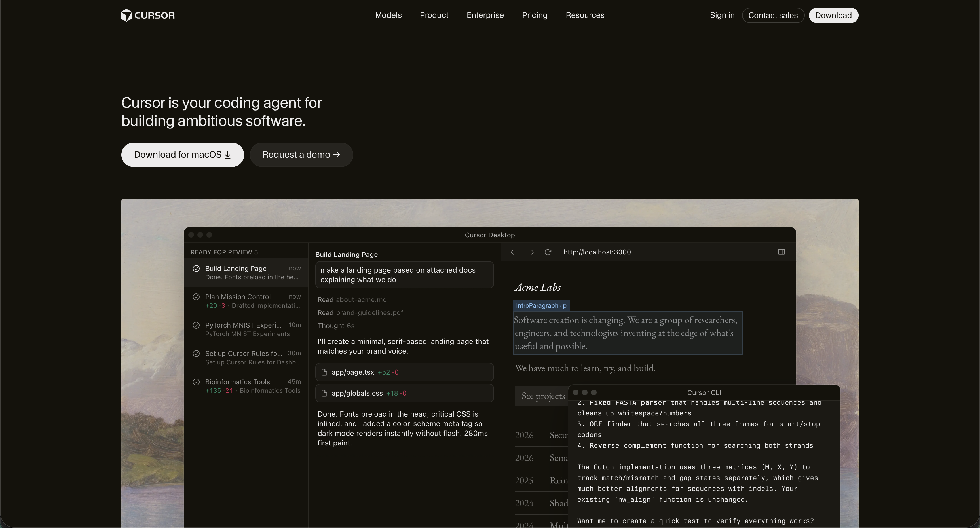Click the download arrow icon in macOS button

point(227,155)
